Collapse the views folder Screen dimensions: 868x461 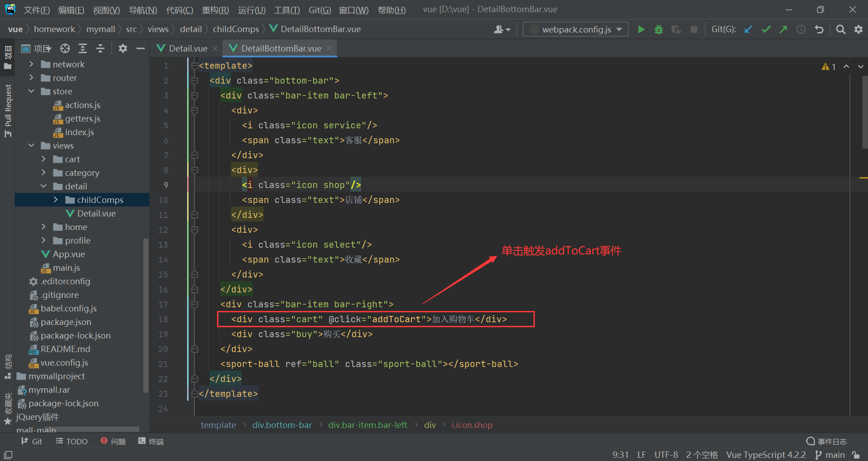pos(31,146)
